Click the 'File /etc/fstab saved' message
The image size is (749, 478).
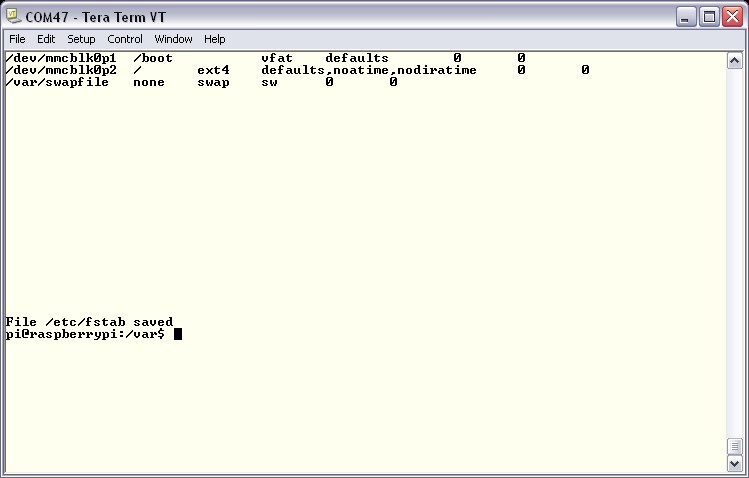tap(89, 322)
